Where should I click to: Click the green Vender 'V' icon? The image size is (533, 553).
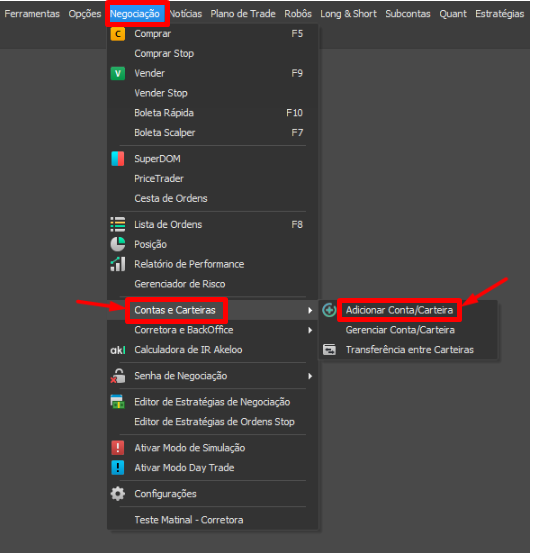point(118,73)
